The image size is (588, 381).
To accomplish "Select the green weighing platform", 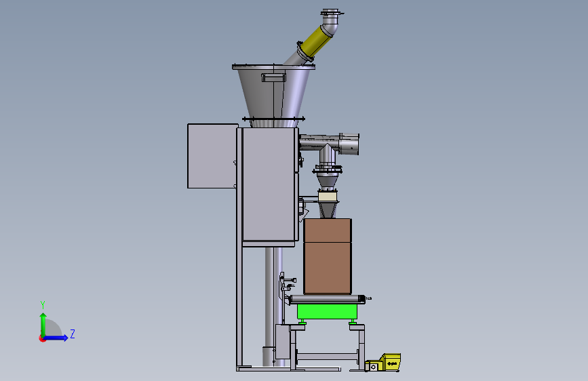I will 326,311.
